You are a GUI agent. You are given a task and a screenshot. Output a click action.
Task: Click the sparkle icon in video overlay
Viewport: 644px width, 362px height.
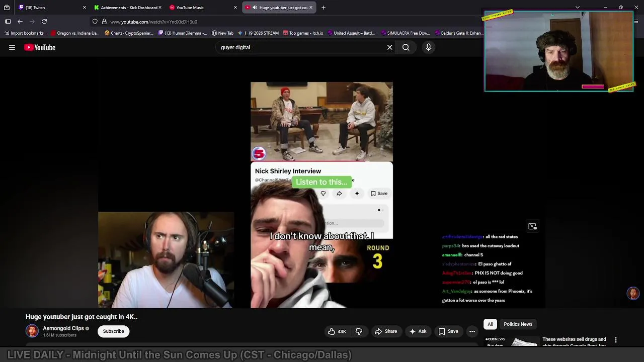point(357,194)
